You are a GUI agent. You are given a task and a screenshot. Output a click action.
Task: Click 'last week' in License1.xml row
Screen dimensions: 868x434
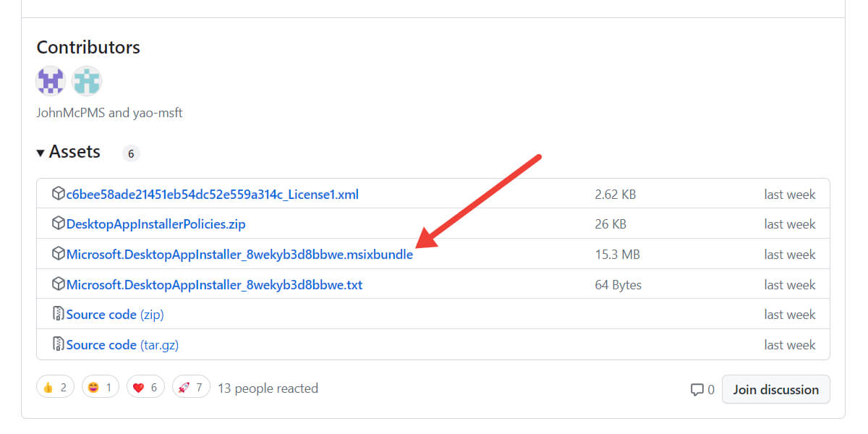coord(790,195)
